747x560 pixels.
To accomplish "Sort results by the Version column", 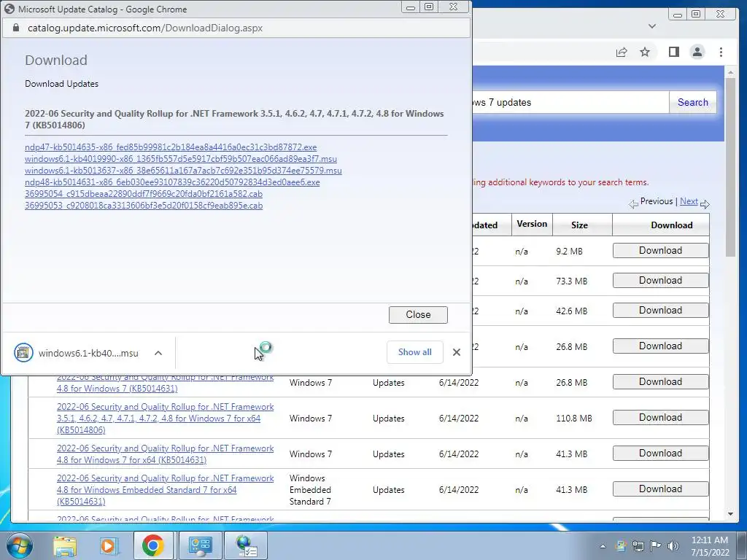I will 532,225.
